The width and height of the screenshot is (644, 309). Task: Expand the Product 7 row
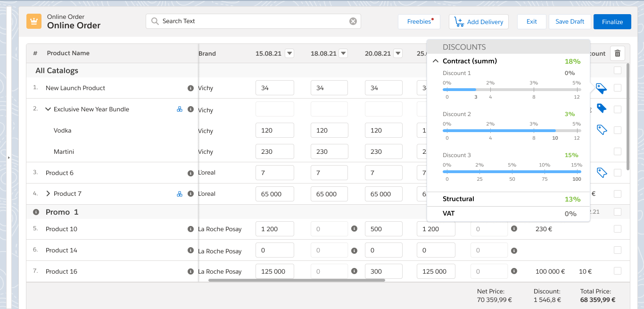point(48,194)
